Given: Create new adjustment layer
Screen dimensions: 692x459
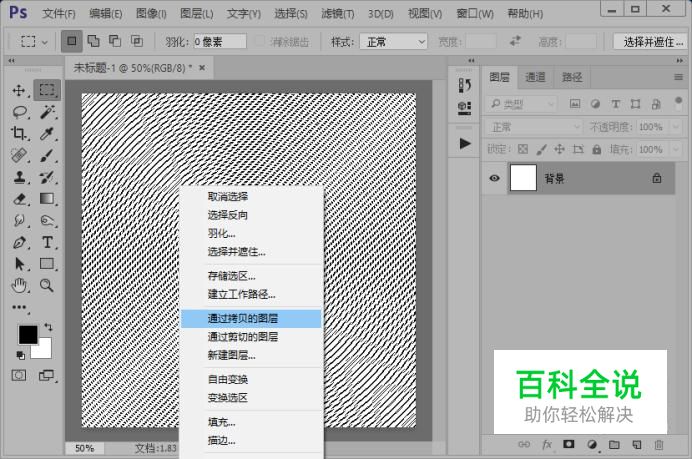Looking at the screenshot, I should [x=592, y=444].
